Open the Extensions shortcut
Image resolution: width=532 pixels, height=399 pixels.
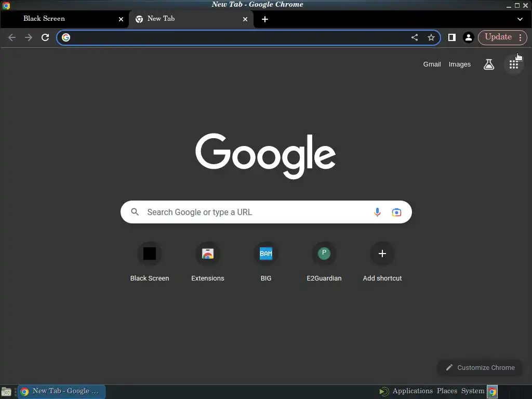click(x=208, y=261)
